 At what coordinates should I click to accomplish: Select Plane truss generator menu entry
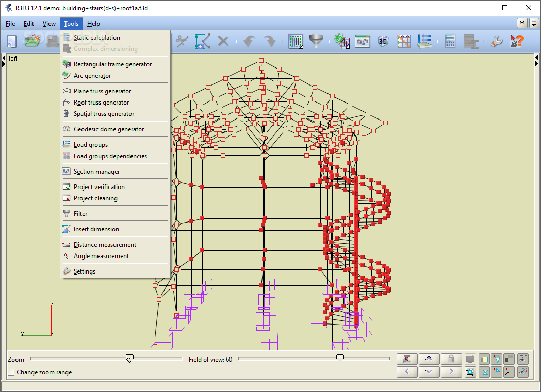[x=115, y=91]
